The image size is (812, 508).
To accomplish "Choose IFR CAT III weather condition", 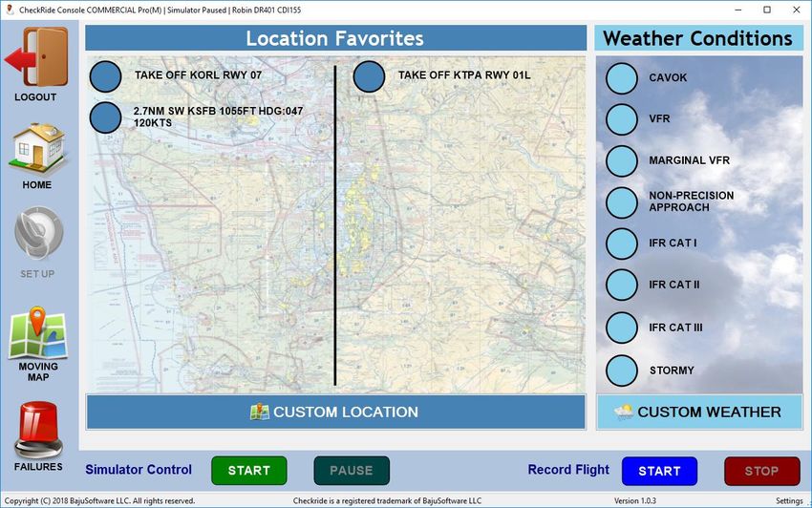I will pyautogui.click(x=622, y=328).
